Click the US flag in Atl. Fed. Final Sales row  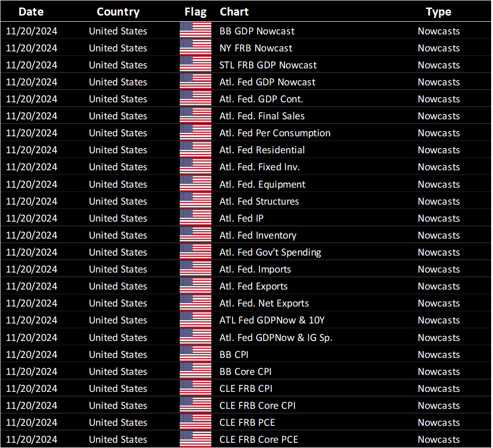coord(196,116)
